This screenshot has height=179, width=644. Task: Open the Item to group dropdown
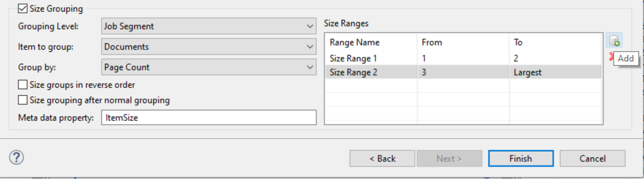pos(209,47)
